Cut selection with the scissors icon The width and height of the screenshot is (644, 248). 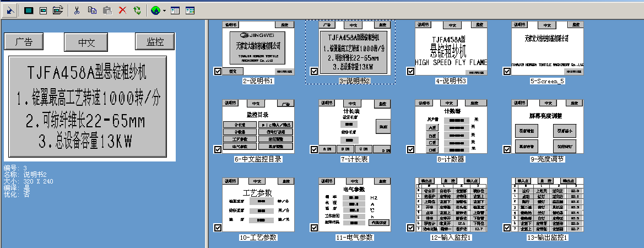pos(77,10)
